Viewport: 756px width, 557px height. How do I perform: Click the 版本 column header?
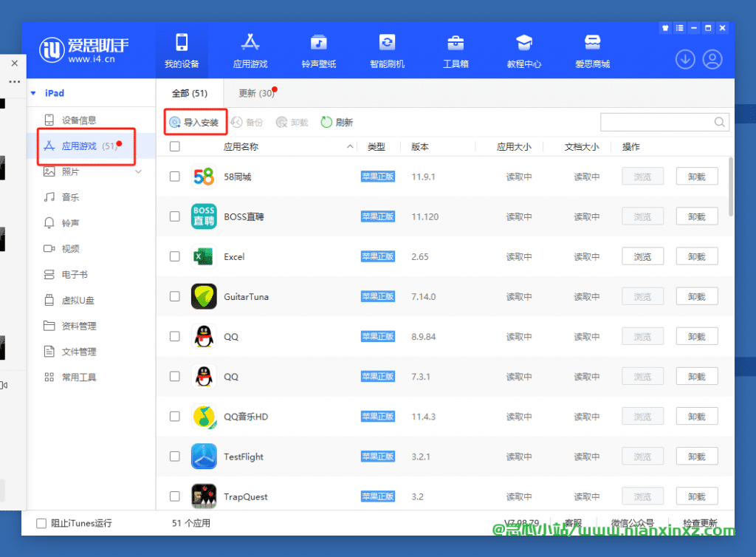(420, 146)
